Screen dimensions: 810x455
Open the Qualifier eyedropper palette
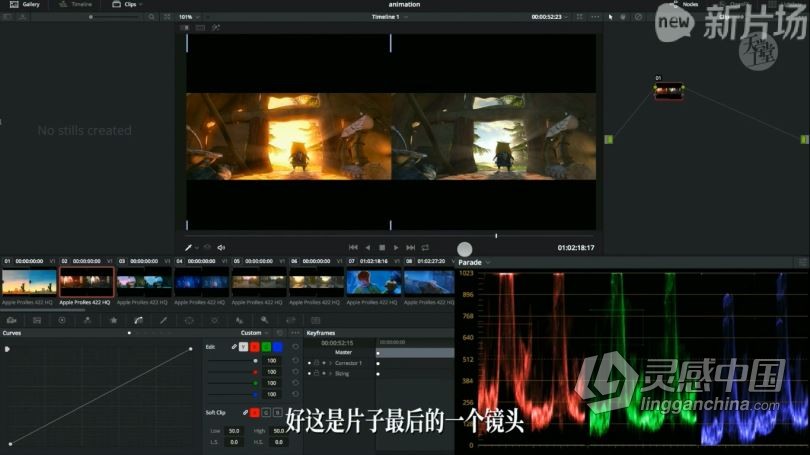pyautogui.click(x=163, y=320)
